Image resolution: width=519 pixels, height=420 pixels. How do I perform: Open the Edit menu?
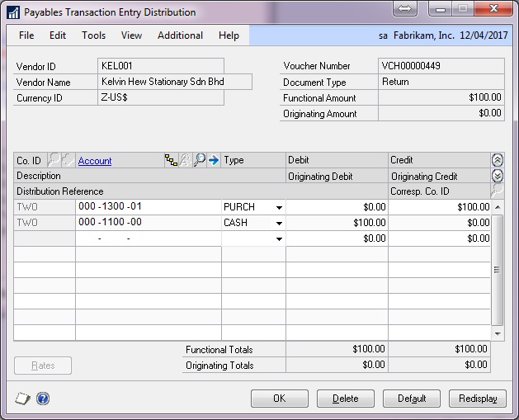pyautogui.click(x=58, y=35)
